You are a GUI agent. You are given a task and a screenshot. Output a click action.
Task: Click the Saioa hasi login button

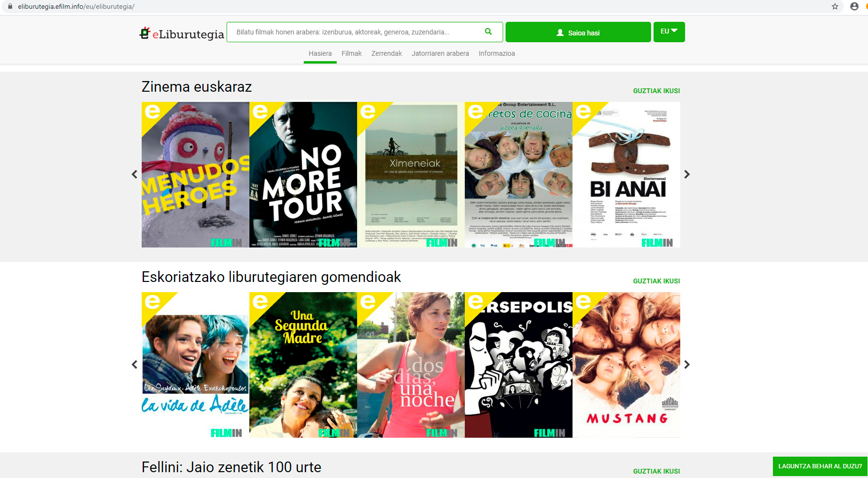click(578, 32)
